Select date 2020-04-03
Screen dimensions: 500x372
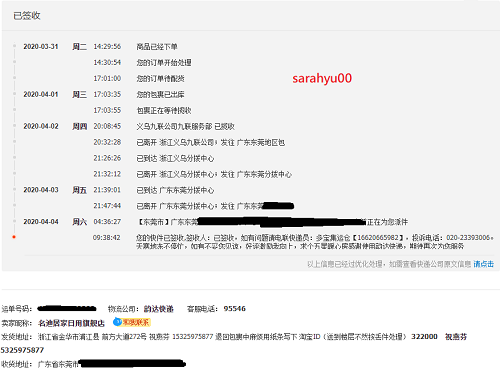click(x=41, y=190)
